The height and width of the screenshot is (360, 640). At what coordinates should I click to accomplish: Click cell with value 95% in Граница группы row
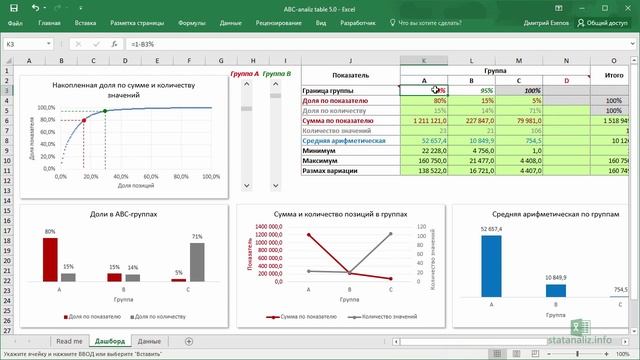click(x=471, y=91)
